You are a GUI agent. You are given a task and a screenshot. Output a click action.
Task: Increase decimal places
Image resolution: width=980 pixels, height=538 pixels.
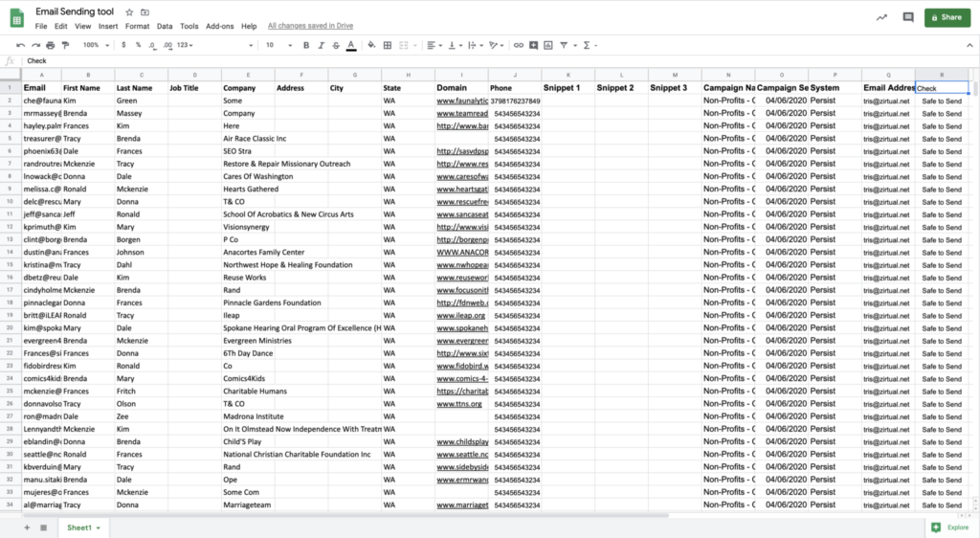coord(167,45)
